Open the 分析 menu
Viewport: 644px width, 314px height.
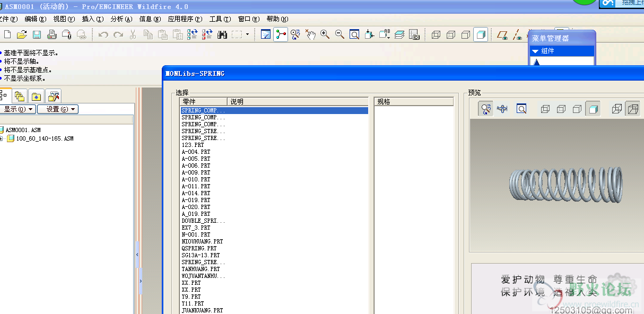tap(121, 19)
